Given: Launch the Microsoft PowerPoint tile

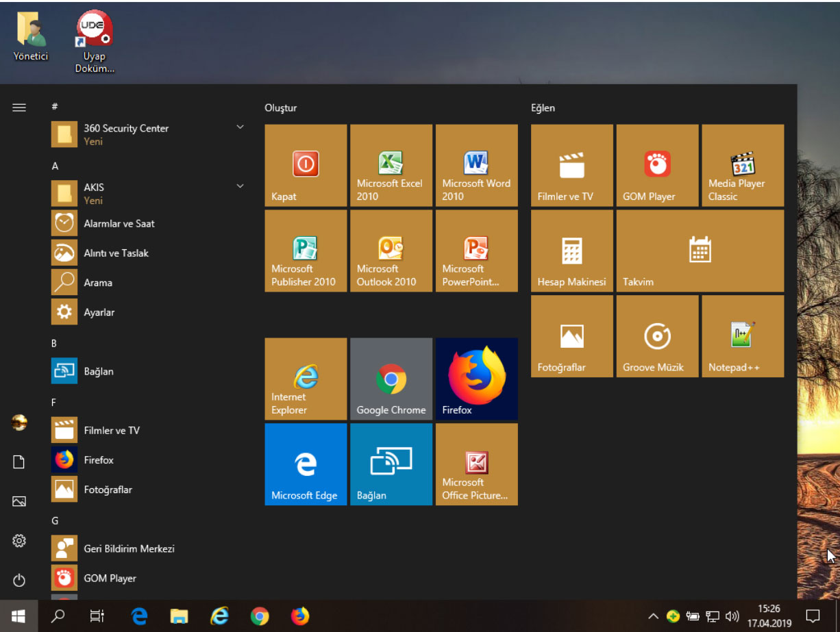Looking at the screenshot, I should click(x=477, y=251).
